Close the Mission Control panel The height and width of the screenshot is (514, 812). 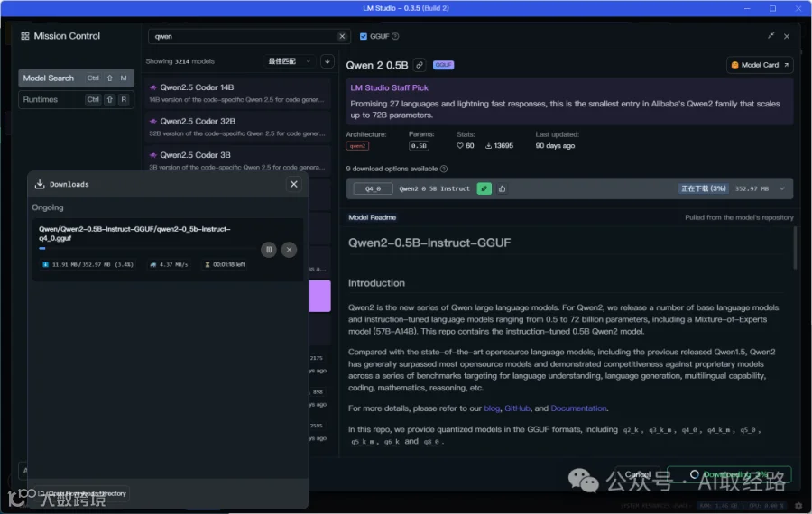(787, 36)
